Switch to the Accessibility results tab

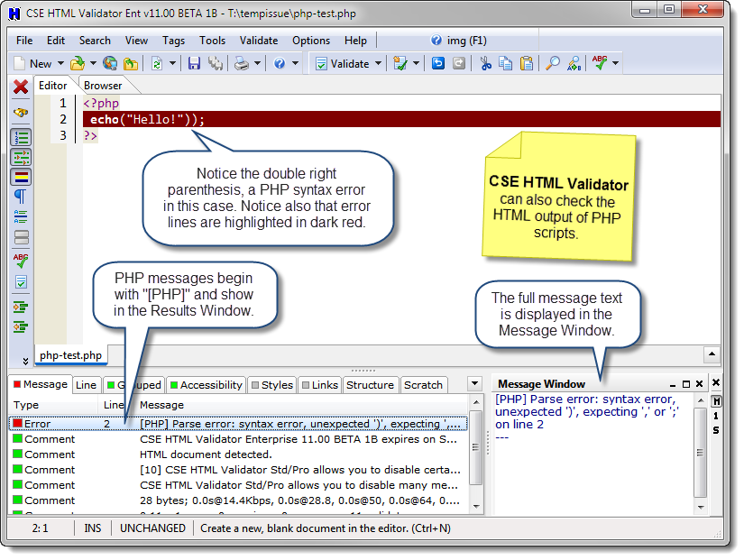[207, 385]
